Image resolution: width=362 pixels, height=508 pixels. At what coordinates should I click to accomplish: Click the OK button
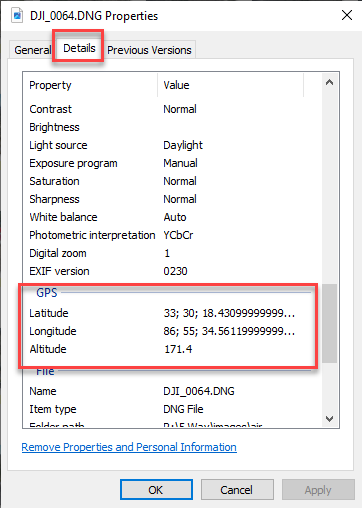(156, 490)
